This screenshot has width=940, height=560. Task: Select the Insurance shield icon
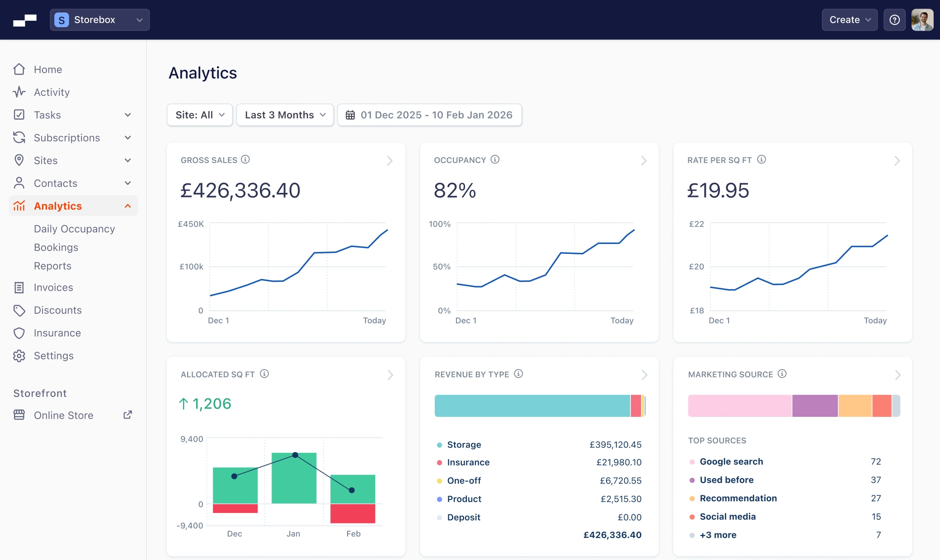[19, 333]
